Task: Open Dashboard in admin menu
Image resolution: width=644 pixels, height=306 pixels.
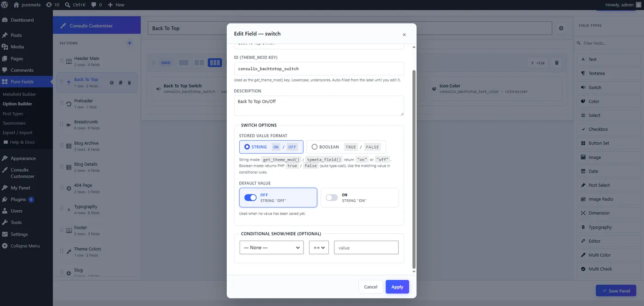Action: point(26,20)
